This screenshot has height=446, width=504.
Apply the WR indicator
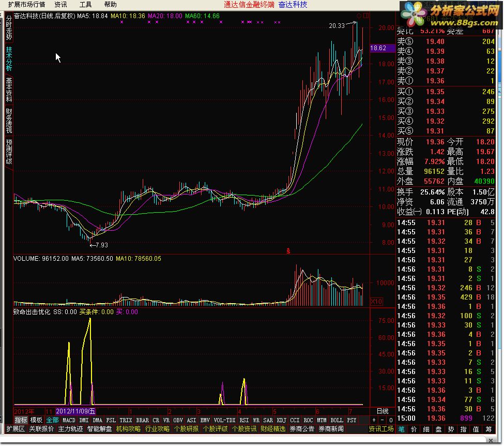coord(256,420)
